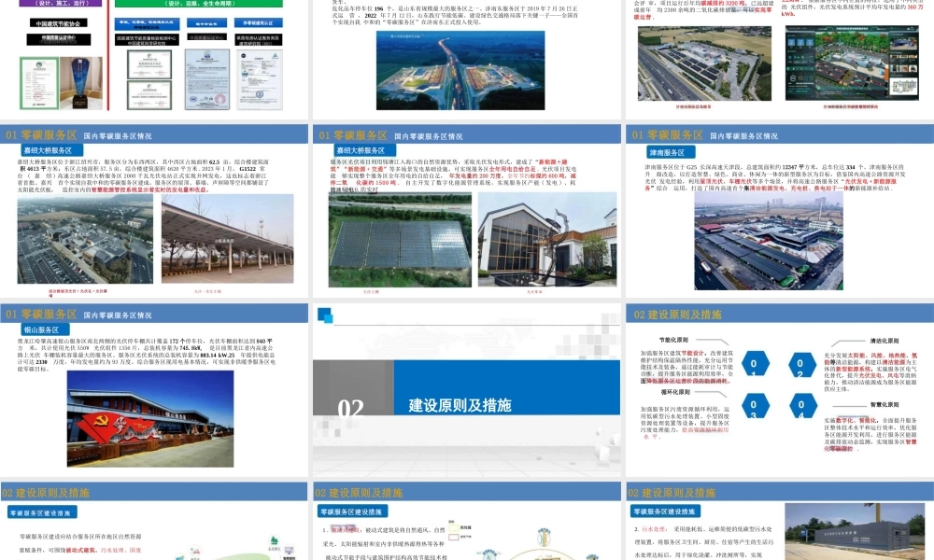This screenshot has height=560, width=934.
Task: Click the green "零碳服务区建设措施" label tag
Action: [x=42, y=511]
